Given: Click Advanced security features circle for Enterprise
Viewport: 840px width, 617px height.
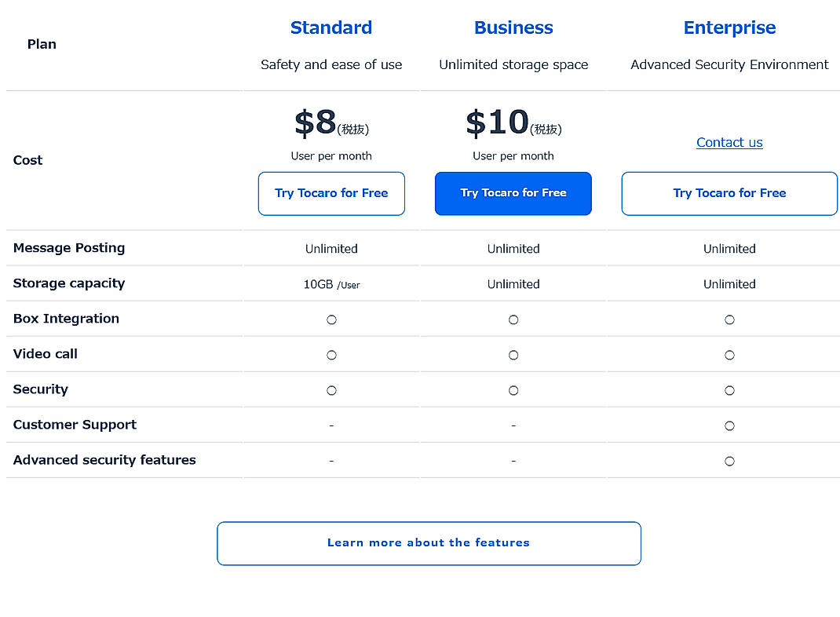Looking at the screenshot, I should point(729,461).
